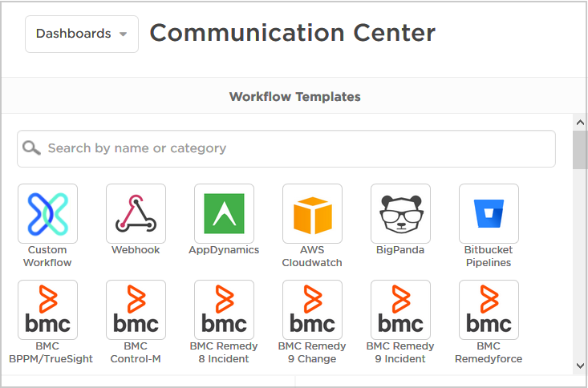Viewport: 588px width, 388px height.
Task: Open the BMC Control-M template icon
Action: [x=136, y=309]
